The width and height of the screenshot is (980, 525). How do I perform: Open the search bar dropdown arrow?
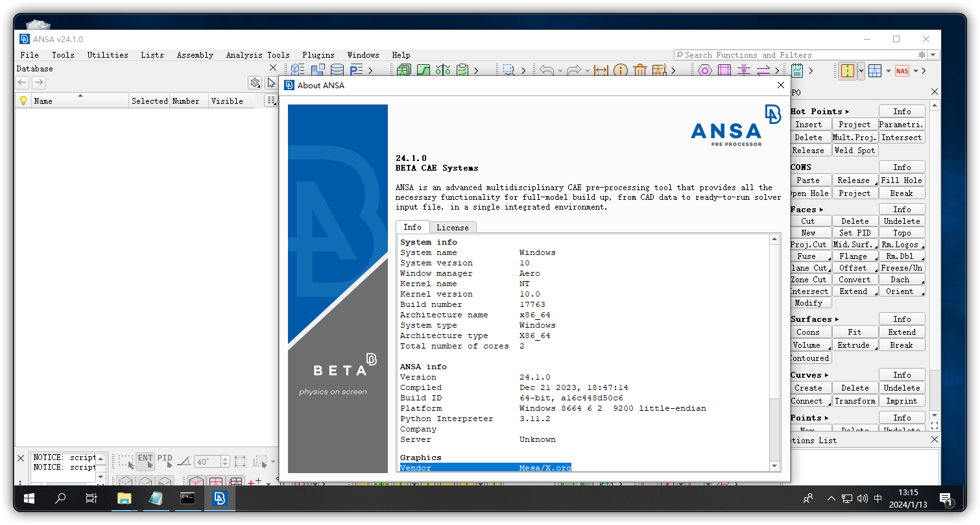pyautogui.click(x=933, y=55)
